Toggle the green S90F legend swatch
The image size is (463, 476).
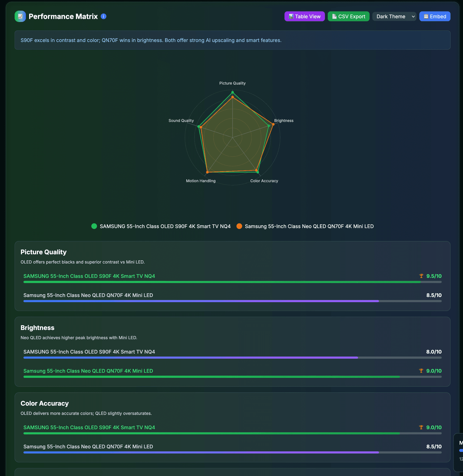tap(94, 226)
